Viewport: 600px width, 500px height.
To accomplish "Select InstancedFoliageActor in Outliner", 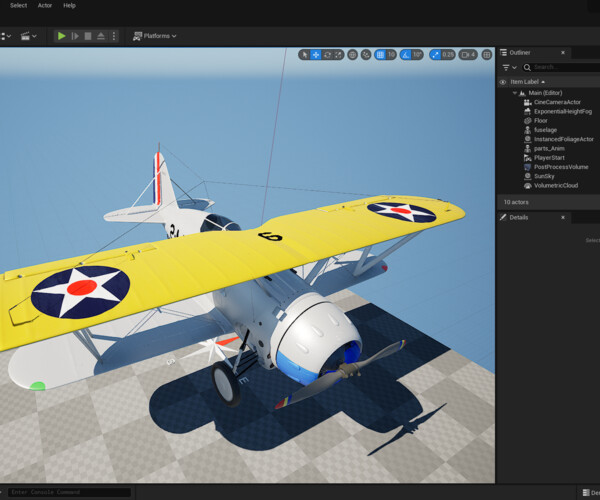I will click(x=564, y=139).
